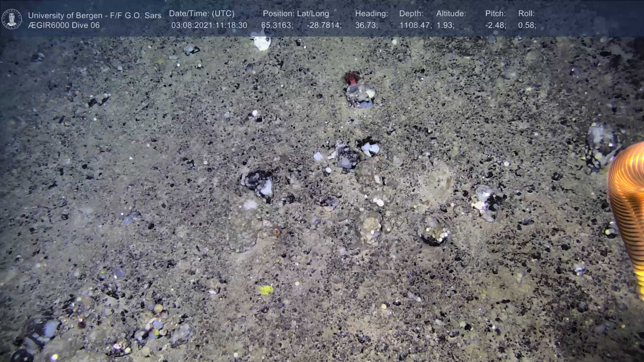Click the Position: Lat/Long label
The image size is (644, 362).
pyautogui.click(x=296, y=14)
